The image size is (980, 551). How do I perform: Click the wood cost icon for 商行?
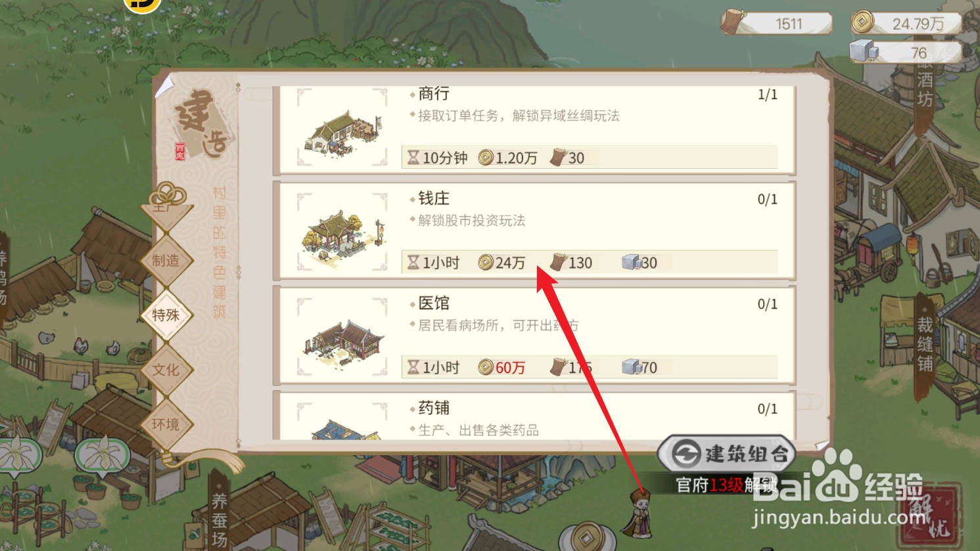[558, 158]
